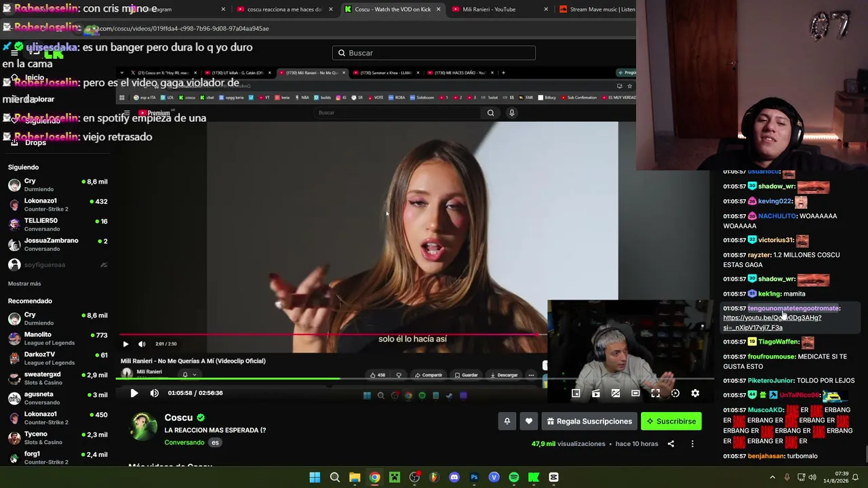Open TELLIER50 channel in the sidebar
This screenshot has height=488, width=868.
pos(57,224)
